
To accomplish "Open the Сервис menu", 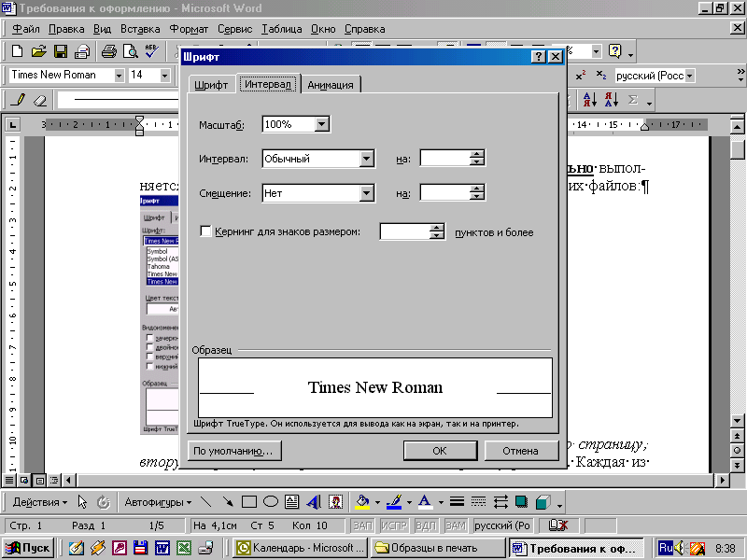I will click(234, 29).
